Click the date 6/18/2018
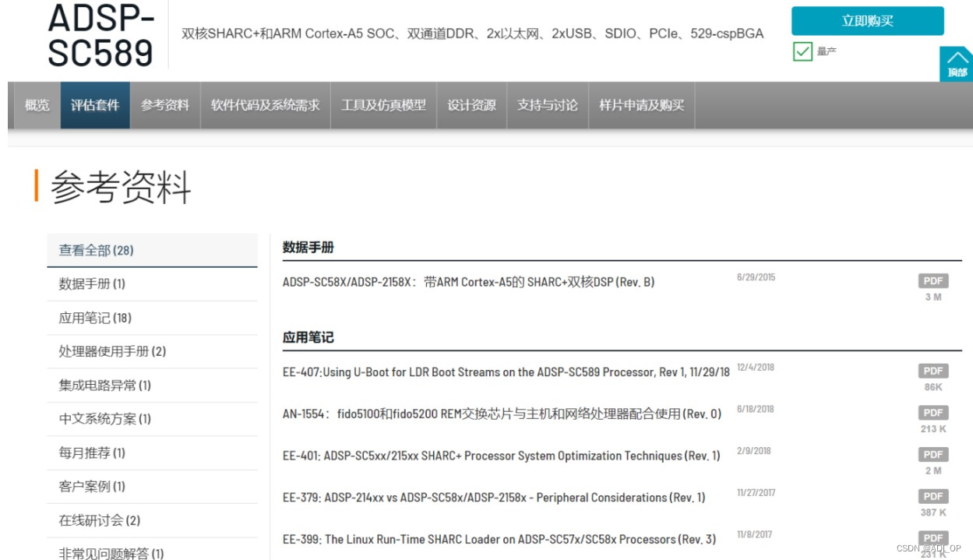Viewport: 973px width, 560px height. click(x=756, y=409)
